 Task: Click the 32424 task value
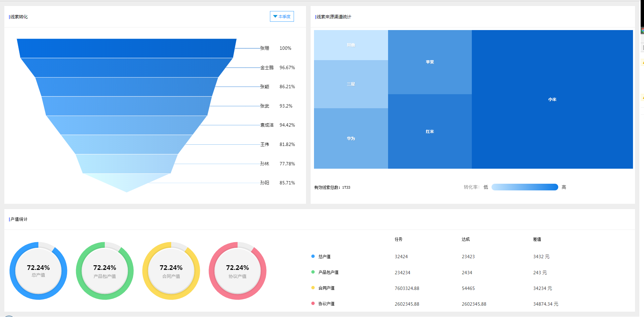point(401,257)
